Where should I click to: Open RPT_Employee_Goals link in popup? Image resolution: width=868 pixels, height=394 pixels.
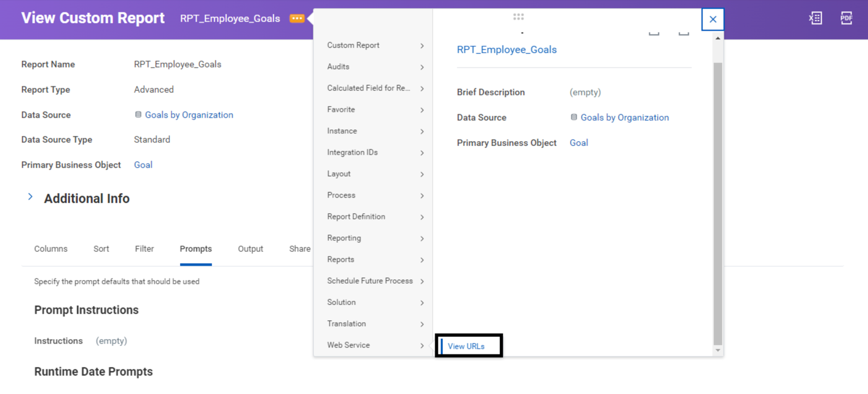pyautogui.click(x=507, y=49)
